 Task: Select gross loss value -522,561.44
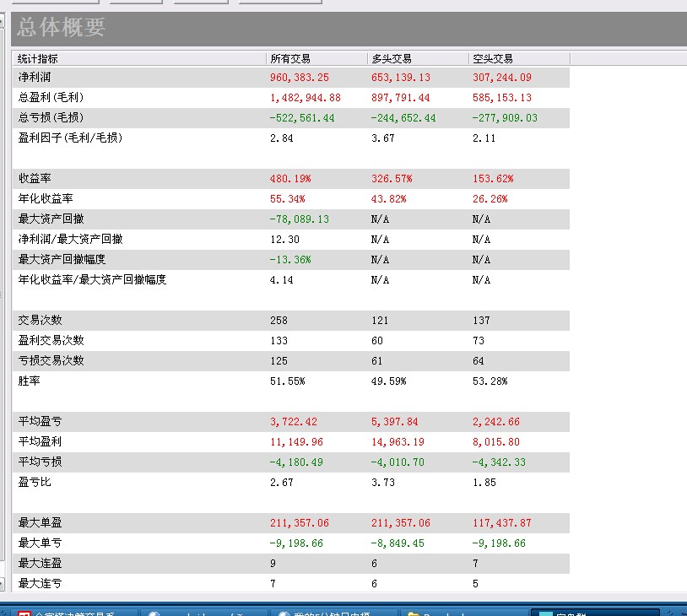click(x=302, y=118)
